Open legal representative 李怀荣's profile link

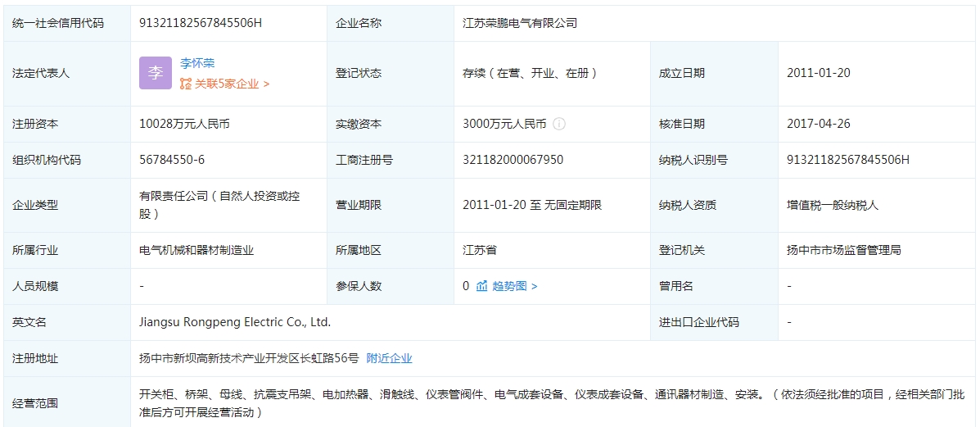(197, 63)
